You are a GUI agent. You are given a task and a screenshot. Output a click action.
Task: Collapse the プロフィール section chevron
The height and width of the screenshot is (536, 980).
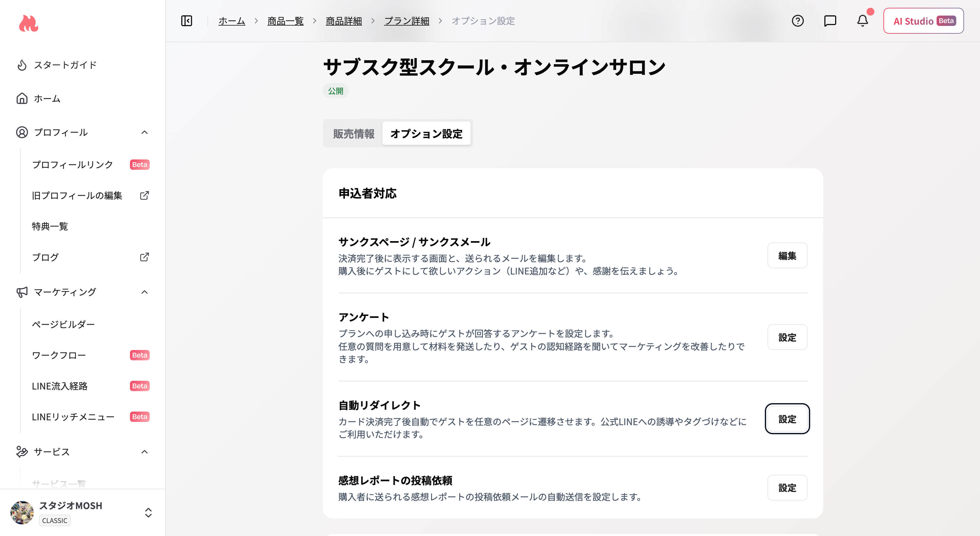point(144,133)
